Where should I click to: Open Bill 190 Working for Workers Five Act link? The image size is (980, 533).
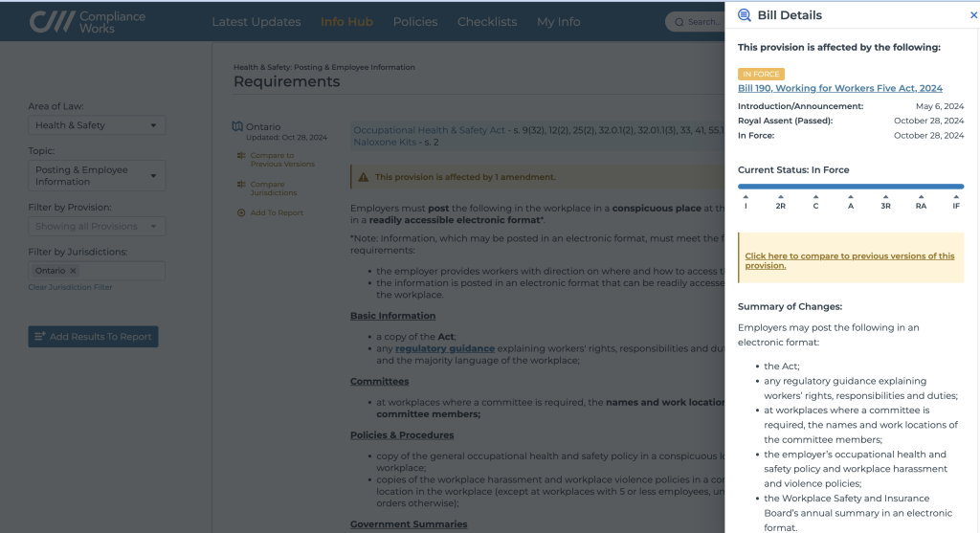(x=840, y=88)
